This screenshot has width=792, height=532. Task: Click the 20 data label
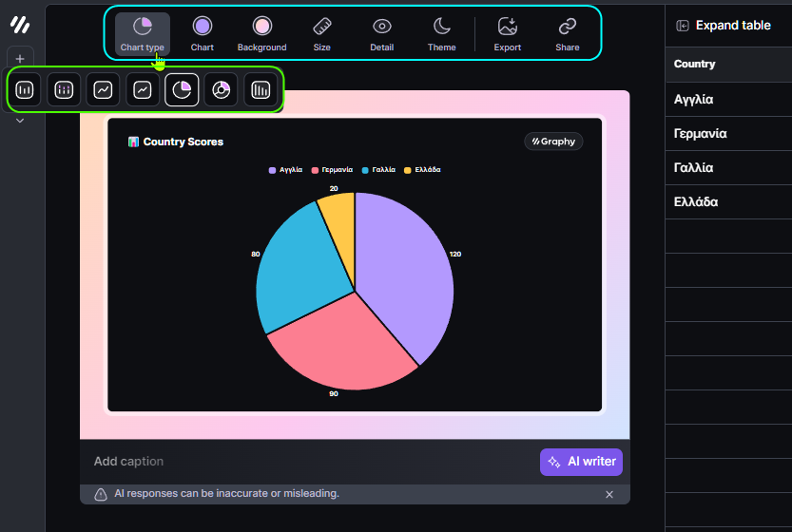(334, 188)
